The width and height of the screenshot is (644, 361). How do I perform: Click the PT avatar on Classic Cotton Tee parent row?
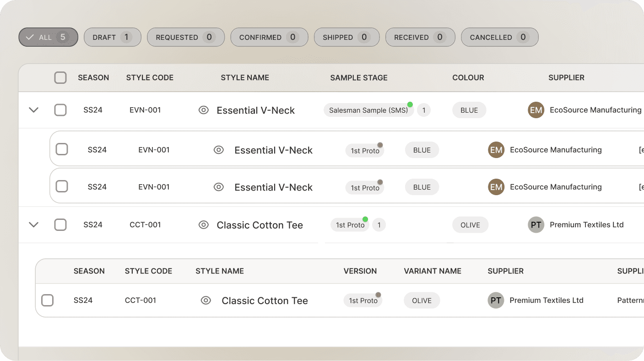pyautogui.click(x=536, y=225)
